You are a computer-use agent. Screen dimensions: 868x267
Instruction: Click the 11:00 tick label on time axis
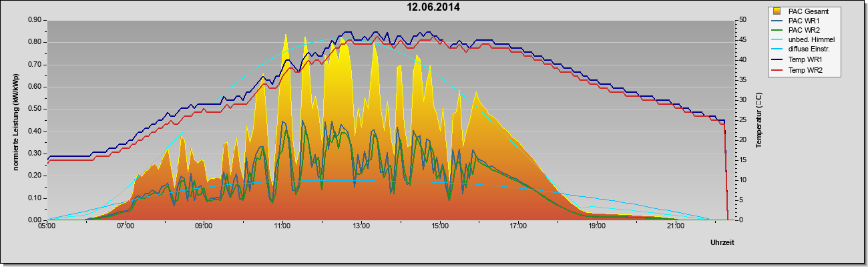[x=282, y=227]
